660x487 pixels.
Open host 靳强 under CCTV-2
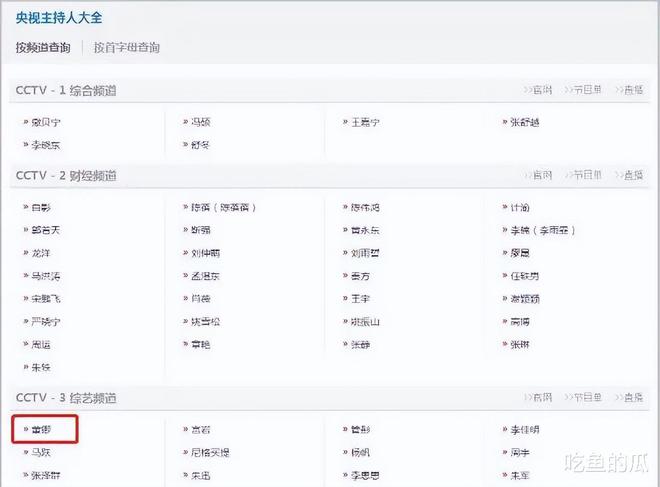point(201,230)
